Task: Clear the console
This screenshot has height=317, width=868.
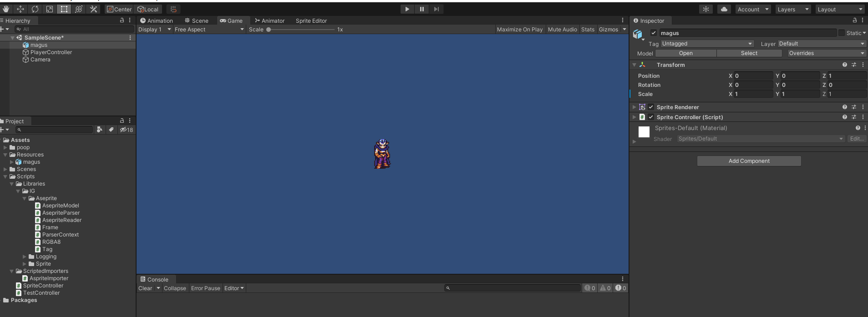Action: (146, 288)
